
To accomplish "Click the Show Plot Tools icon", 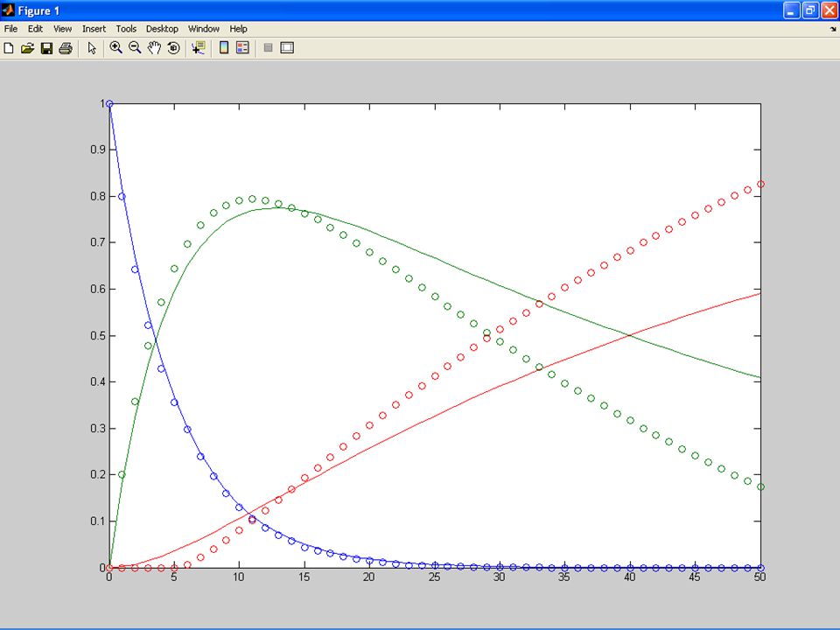I will pos(287,47).
